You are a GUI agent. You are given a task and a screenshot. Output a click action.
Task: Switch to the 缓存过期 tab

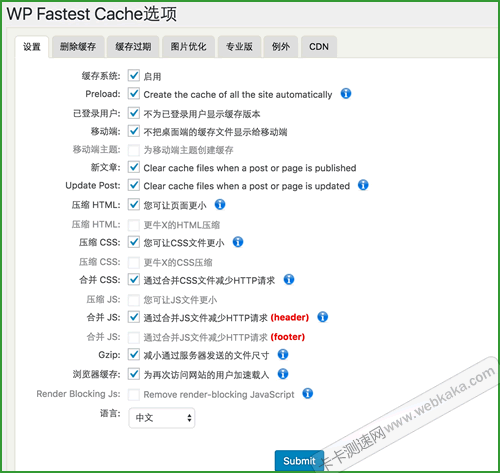click(x=133, y=47)
